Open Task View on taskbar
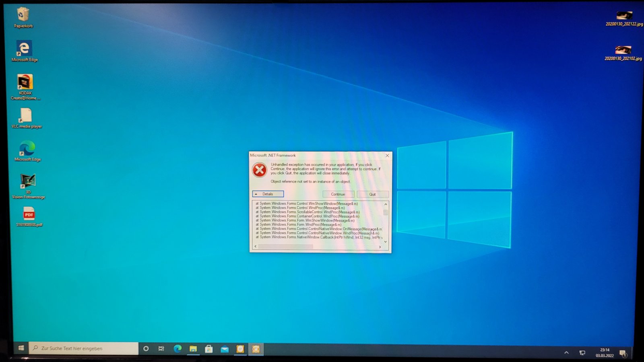 coord(161,349)
